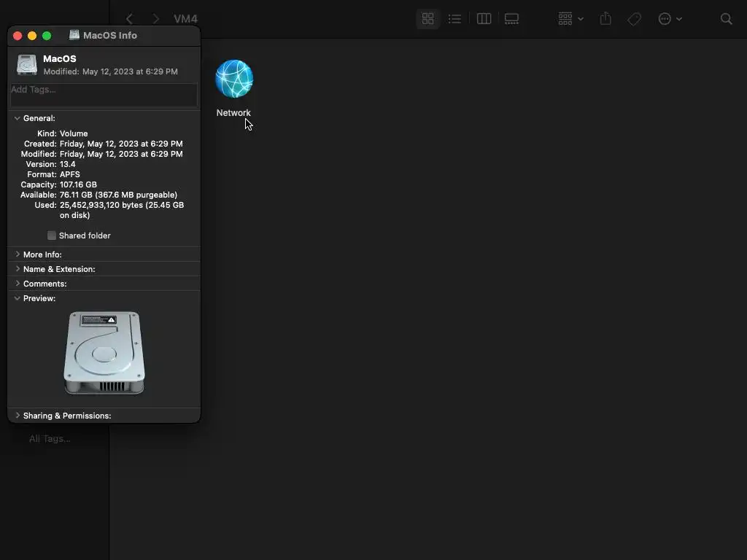This screenshot has height=560, width=747.
Task: Click the MacOS name in Info header
Action: click(60, 58)
